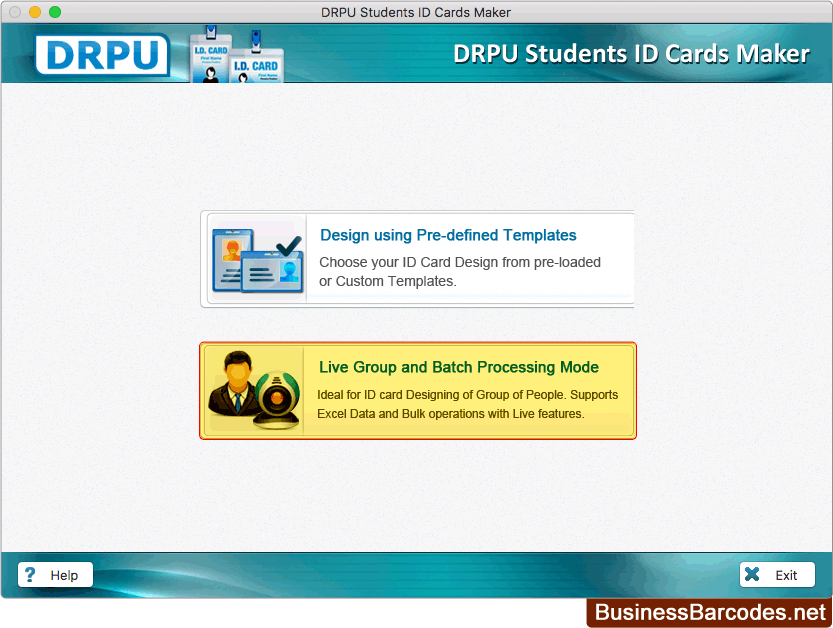Open the Help button
833x628 pixels.
(x=55, y=575)
